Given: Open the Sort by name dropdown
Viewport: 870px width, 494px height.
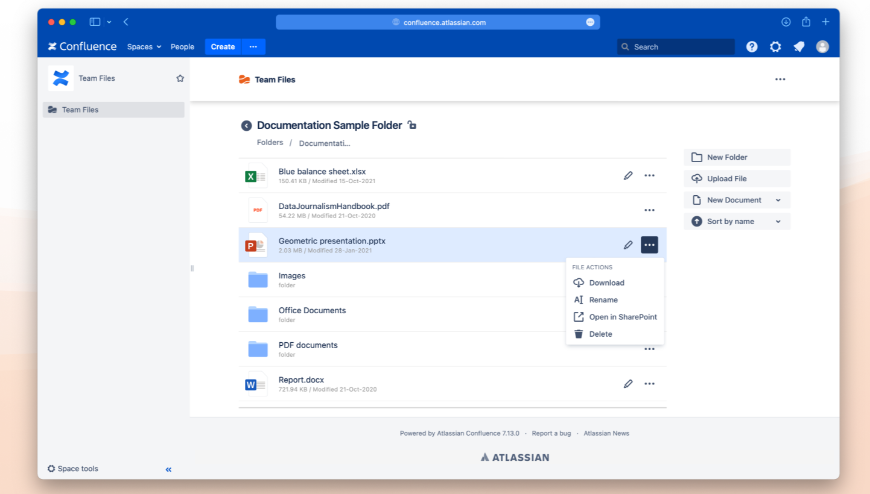Looking at the screenshot, I should click(737, 221).
